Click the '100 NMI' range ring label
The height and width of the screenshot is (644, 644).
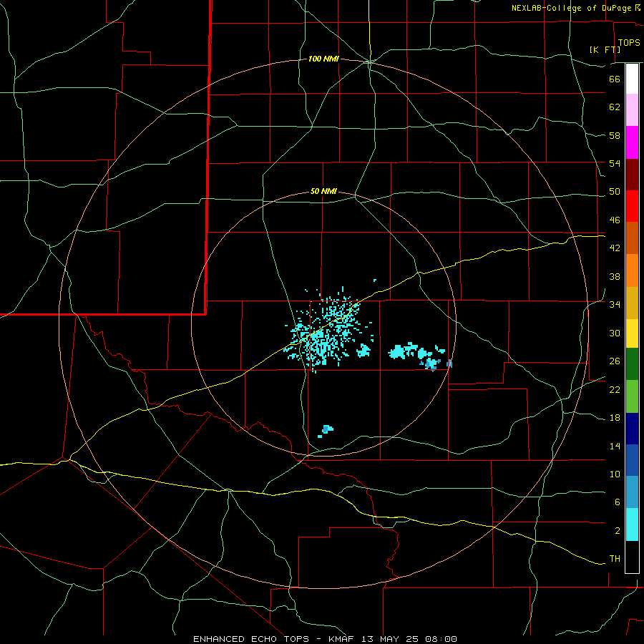click(323, 59)
